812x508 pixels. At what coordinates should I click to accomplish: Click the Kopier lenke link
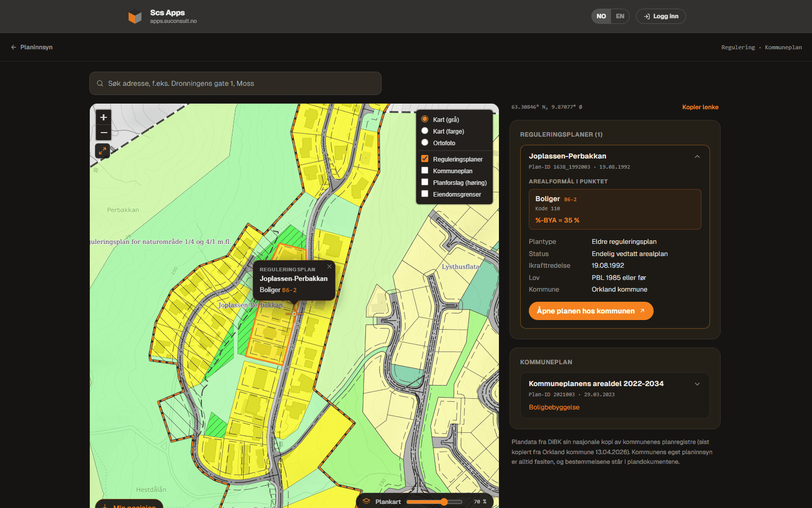700,107
